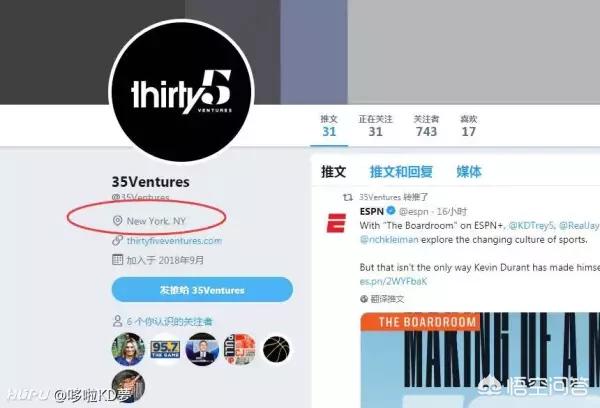
Task: Open the thirtyfiveventures.com link
Action: tap(174, 241)
